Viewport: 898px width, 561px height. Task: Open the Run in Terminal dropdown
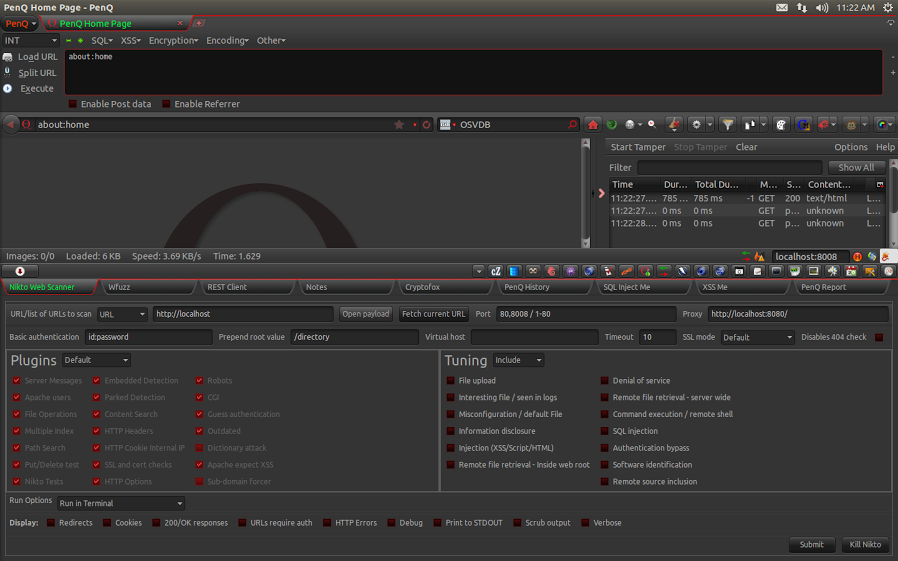(121, 503)
